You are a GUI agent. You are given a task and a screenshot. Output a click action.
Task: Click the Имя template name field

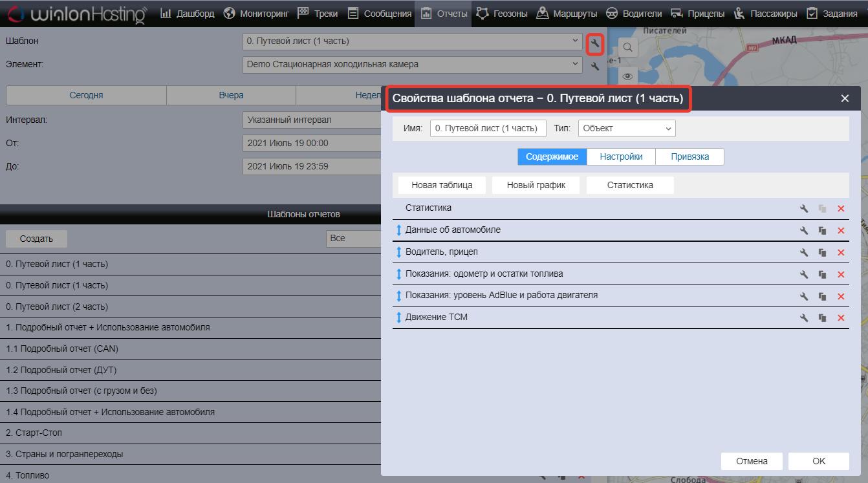tap(488, 128)
